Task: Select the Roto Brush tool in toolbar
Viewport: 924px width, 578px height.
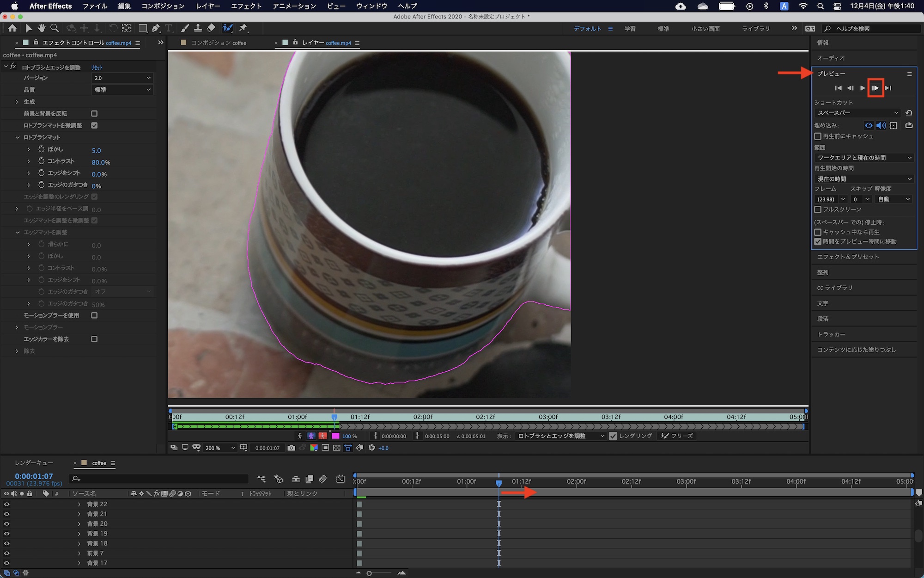Action: 227,28
